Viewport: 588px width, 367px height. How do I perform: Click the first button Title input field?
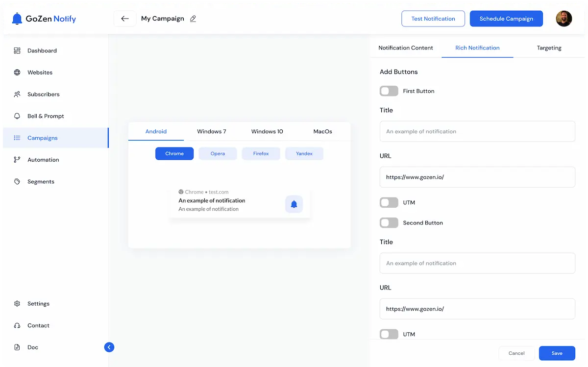(x=477, y=131)
